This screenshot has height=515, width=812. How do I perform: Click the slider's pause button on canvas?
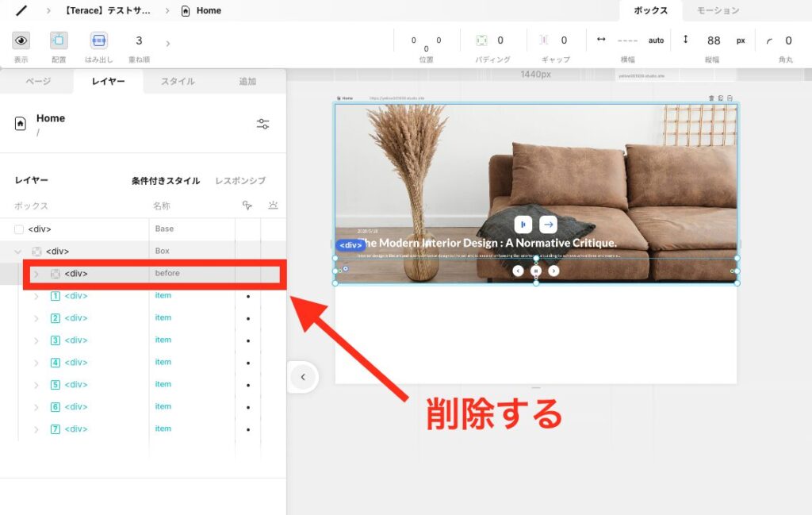pos(536,271)
